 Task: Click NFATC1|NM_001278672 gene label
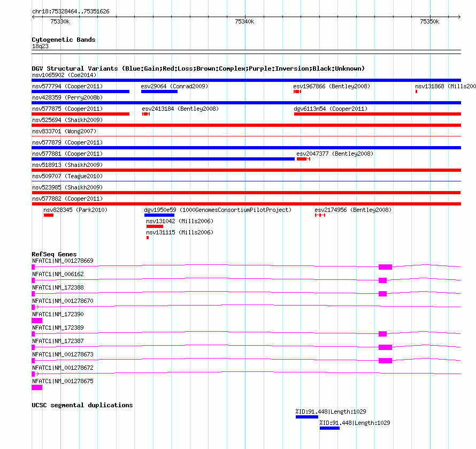coord(63,368)
